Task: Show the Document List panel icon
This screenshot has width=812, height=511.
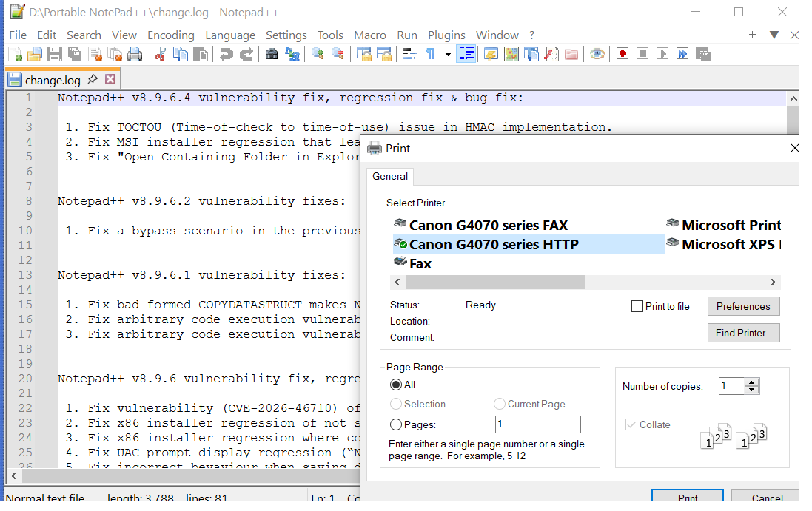Action: pyautogui.click(x=531, y=54)
